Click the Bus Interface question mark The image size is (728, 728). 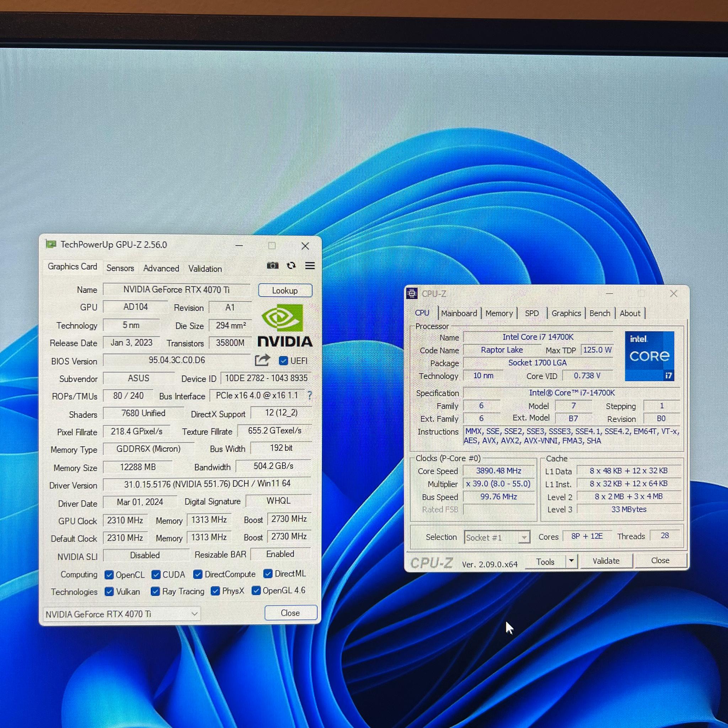coord(310,395)
